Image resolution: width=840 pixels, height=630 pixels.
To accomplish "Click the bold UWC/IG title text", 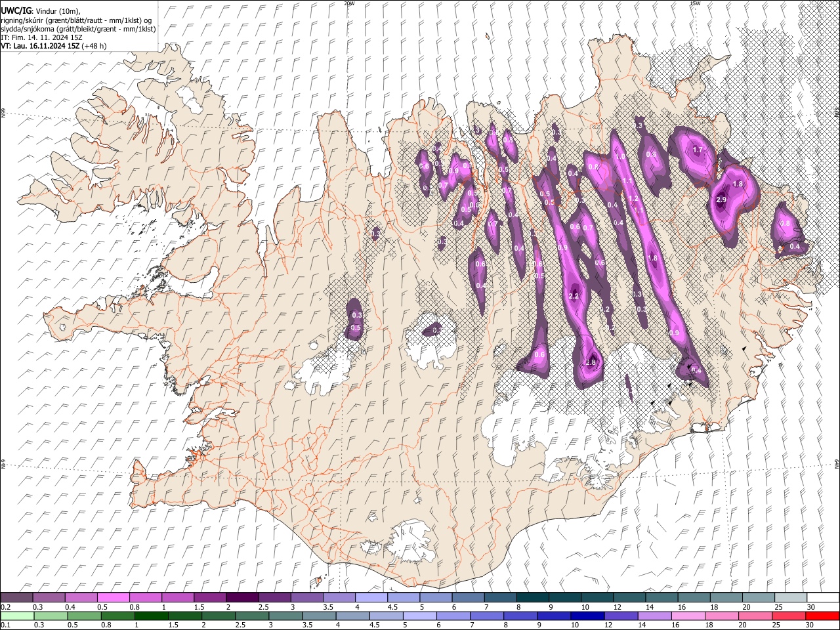I will click(16, 10).
